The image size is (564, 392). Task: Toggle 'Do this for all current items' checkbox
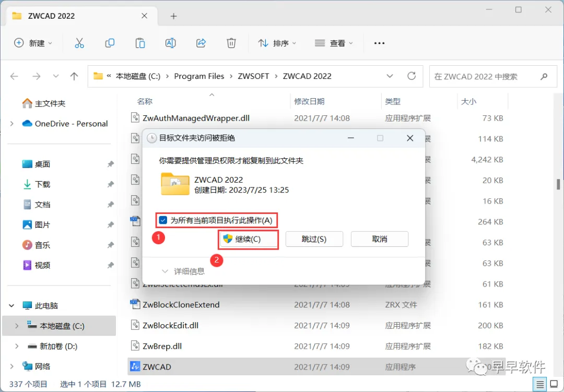(163, 220)
